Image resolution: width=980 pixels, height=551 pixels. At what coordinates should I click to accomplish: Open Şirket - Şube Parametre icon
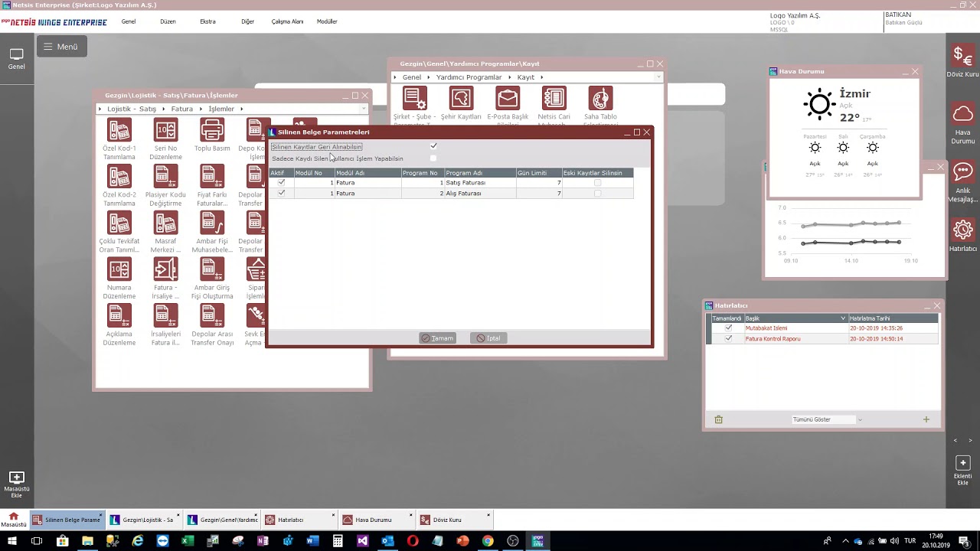pyautogui.click(x=414, y=98)
